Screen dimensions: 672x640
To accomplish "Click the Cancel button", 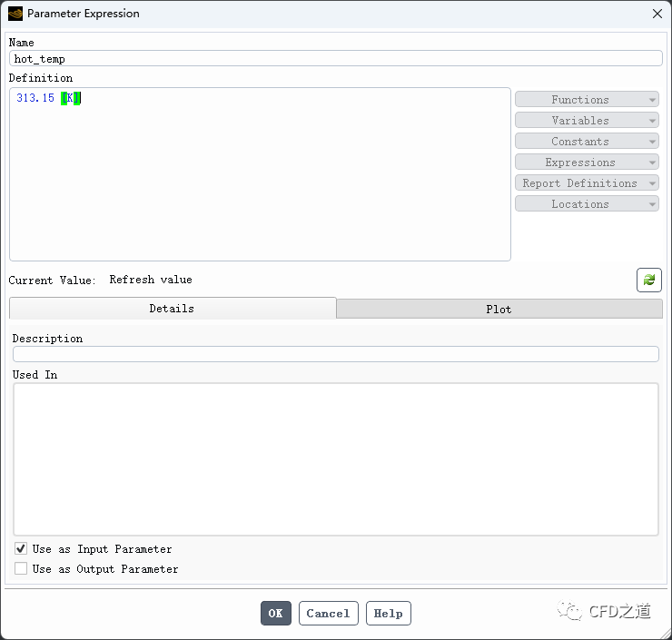I will click(x=329, y=613).
